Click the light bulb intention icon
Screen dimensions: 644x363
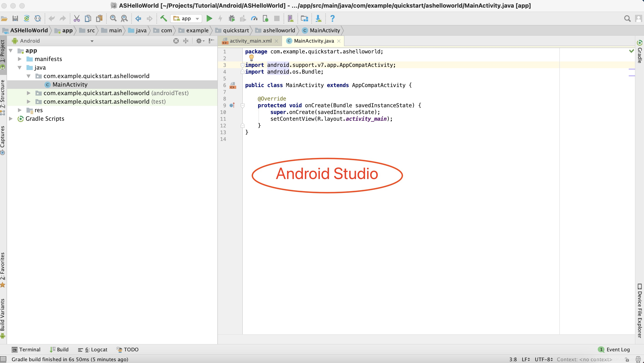tap(251, 58)
